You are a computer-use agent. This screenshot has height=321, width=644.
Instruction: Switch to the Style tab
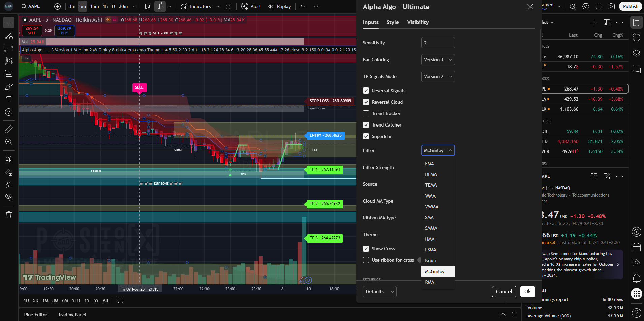pos(392,22)
